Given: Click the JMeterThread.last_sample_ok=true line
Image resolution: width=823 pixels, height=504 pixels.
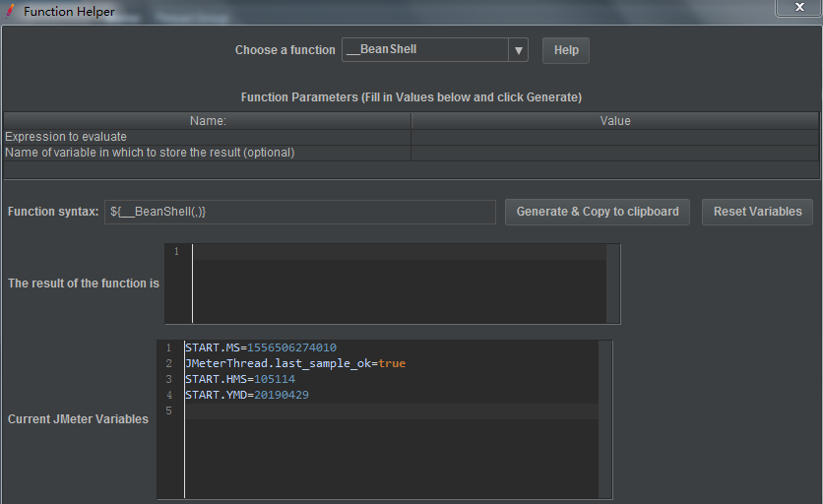Looking at the screenshot, I should point(295,363).
